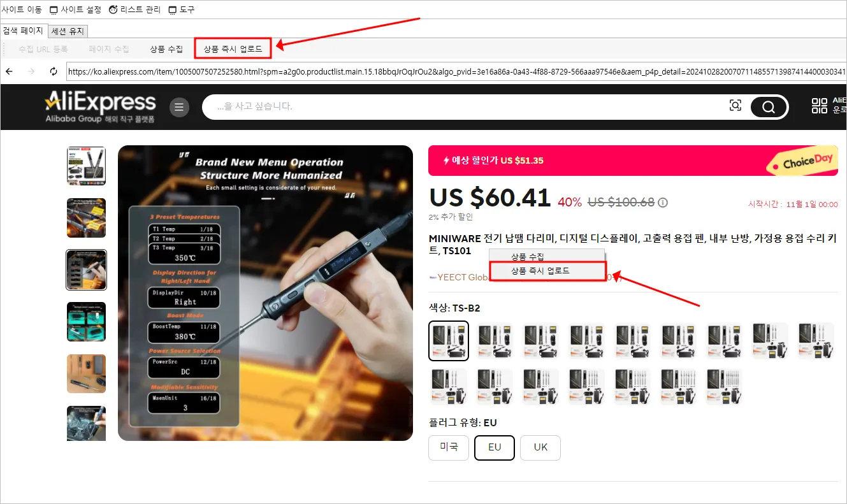Click the image search camera icon
Screen dimensions: 847x504
[735, 106]
